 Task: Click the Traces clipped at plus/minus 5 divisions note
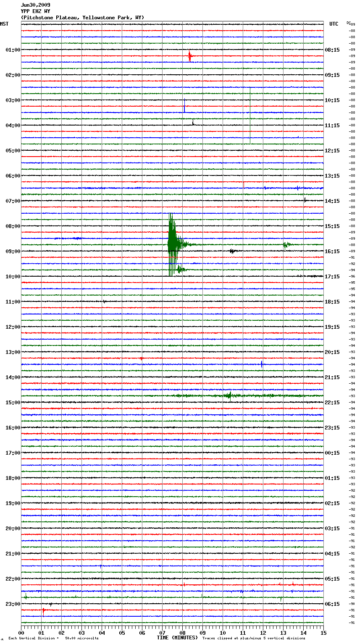[x=254, y=639]
